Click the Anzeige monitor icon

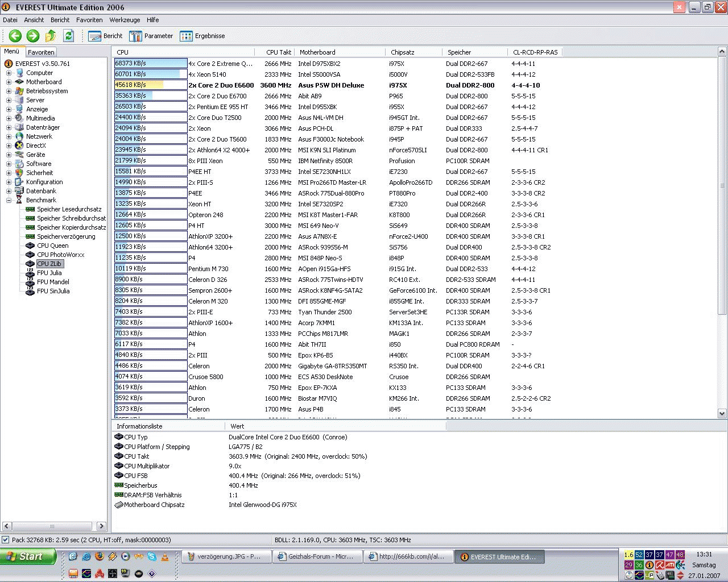pos(19,109)
